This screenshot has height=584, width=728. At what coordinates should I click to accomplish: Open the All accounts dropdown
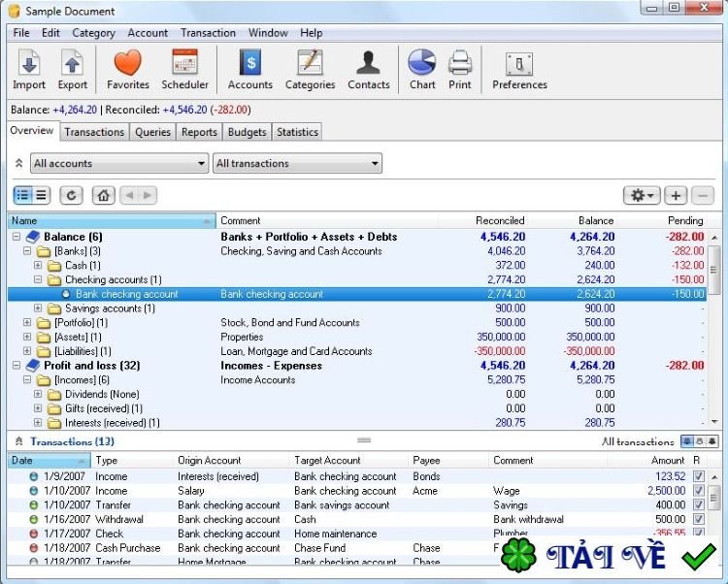tap(119, 164)
